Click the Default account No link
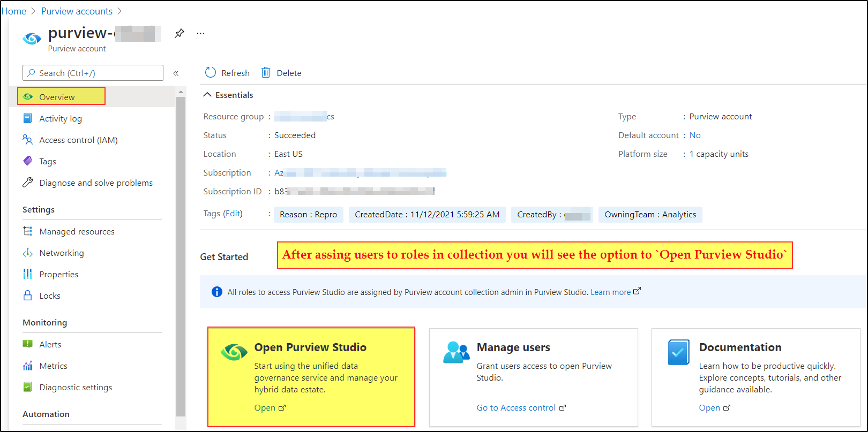 (x=695, y=135)
